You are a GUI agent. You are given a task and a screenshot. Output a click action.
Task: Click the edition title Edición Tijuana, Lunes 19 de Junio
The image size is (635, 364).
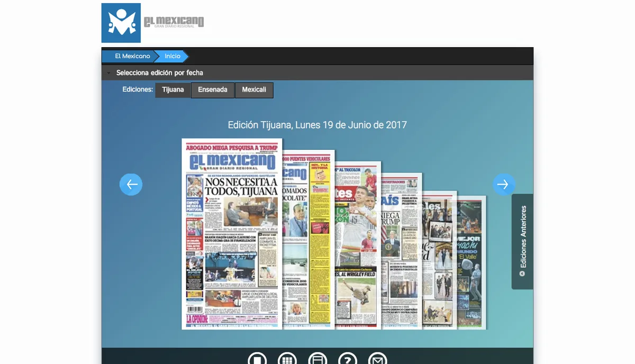point(317,125)
